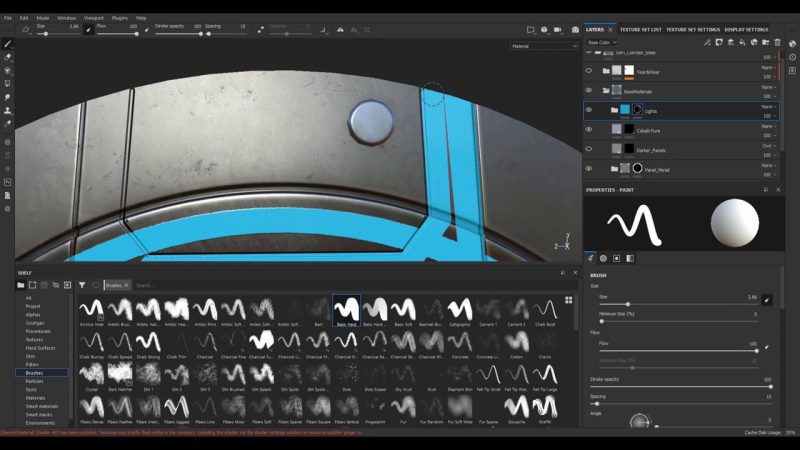800x450 pixels.
Task: Click the shelf filter funnel icon
Action: point(82,285)
